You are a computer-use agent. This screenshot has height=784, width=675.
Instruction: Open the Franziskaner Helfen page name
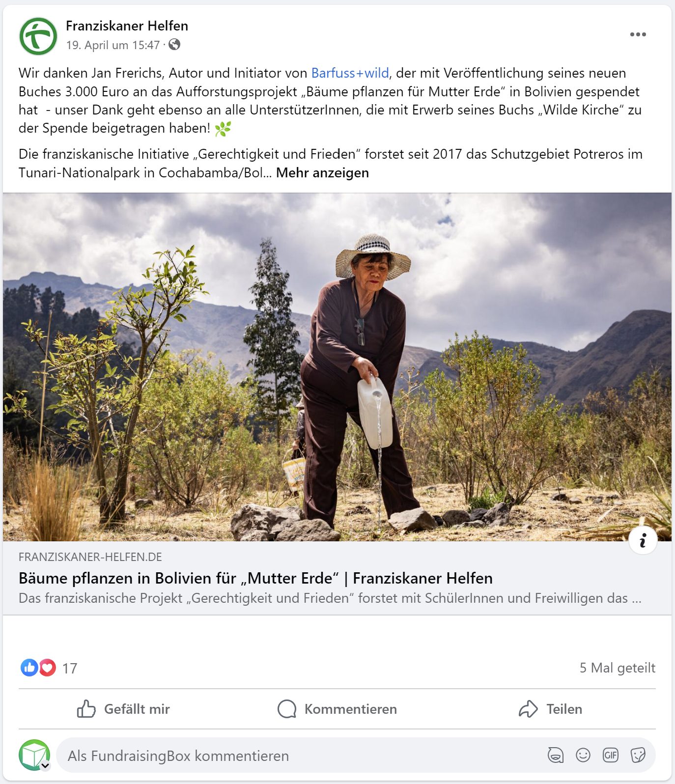point(127,26)
